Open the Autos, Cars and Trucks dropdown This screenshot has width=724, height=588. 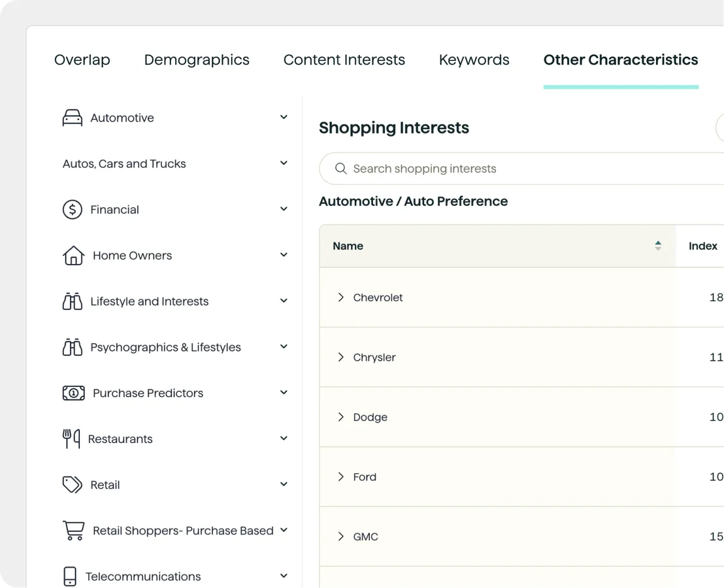[x=284, y=163]
